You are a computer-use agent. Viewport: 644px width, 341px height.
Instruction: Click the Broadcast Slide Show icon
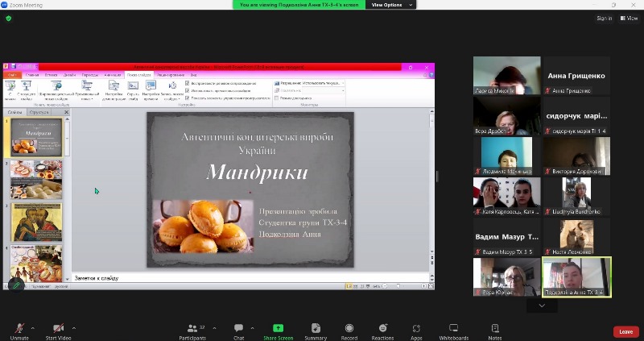click(x=56, y=85)
